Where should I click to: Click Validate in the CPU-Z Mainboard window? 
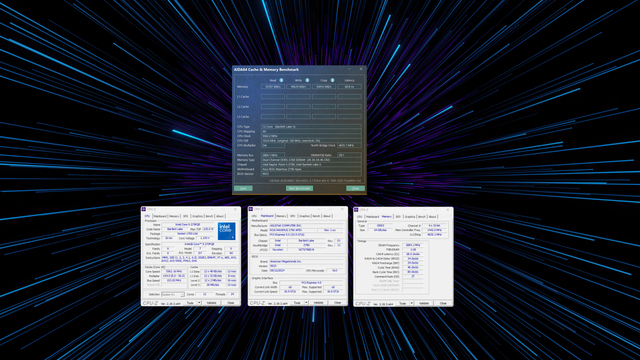(318, 303)
